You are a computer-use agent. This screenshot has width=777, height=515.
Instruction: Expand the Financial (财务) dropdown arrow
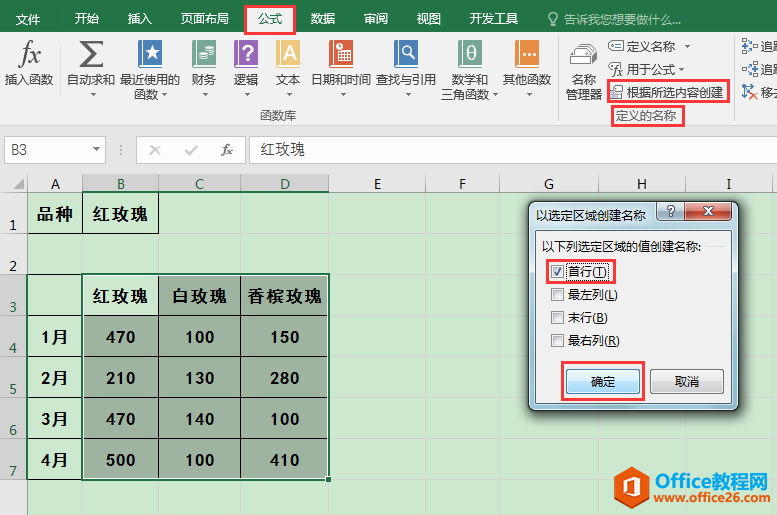pos(205,94)
